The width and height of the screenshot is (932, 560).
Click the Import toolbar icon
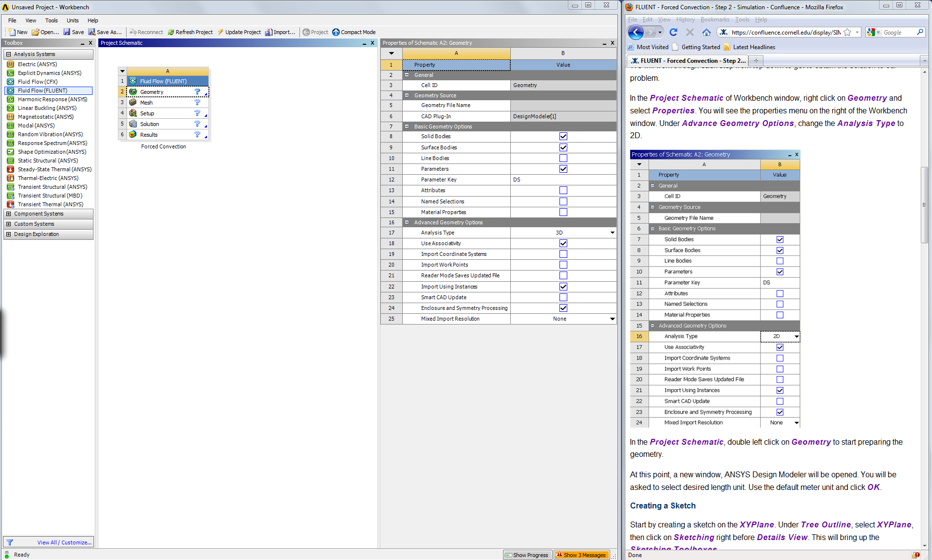point(268,32)
